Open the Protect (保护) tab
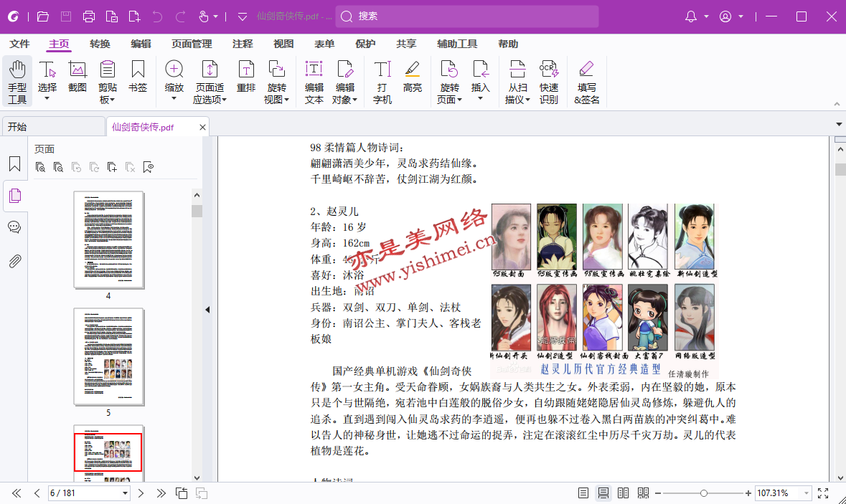Viewport: 846px width, 504px height. [x=365, y=44]
